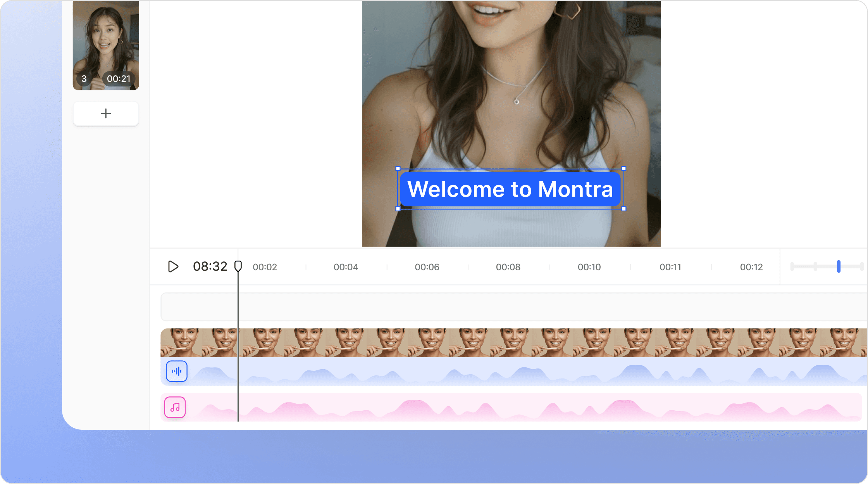Click the timeline playhead marker
This screenshot has height=484, width=868.
[238, 266]
